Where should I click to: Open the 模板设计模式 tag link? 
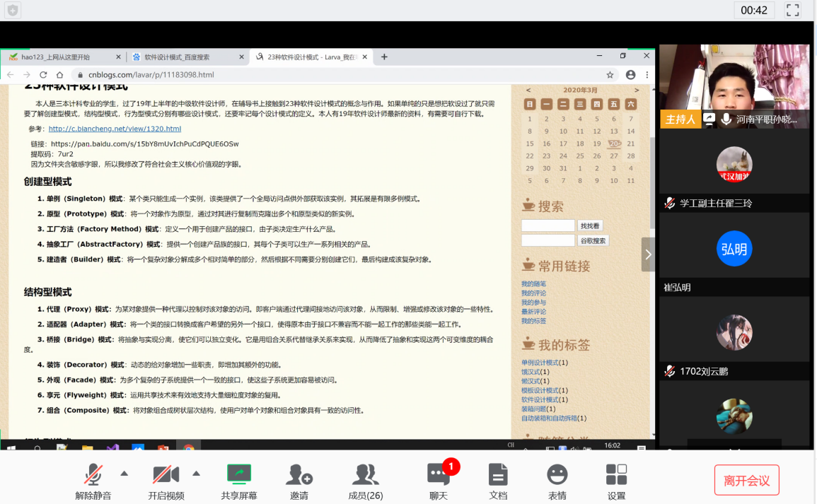(x=540, y=390)
